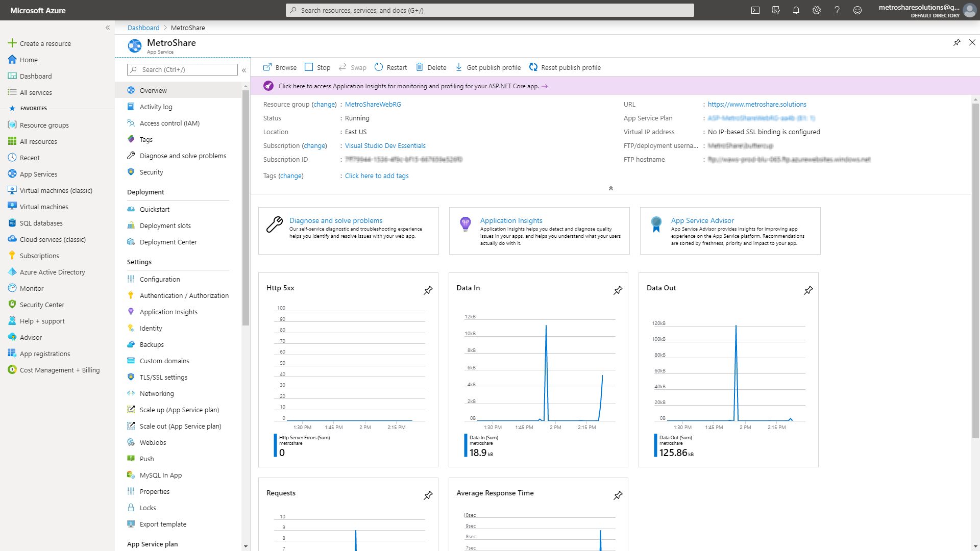Click Reset publish profile
The height and width of the screenshot is (551, 980).
click(565, 67)
